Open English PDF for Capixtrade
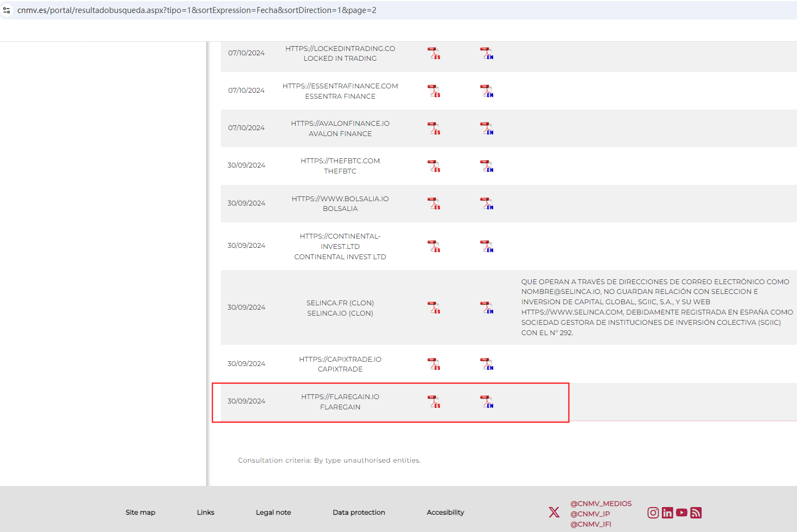 [487, 364]
